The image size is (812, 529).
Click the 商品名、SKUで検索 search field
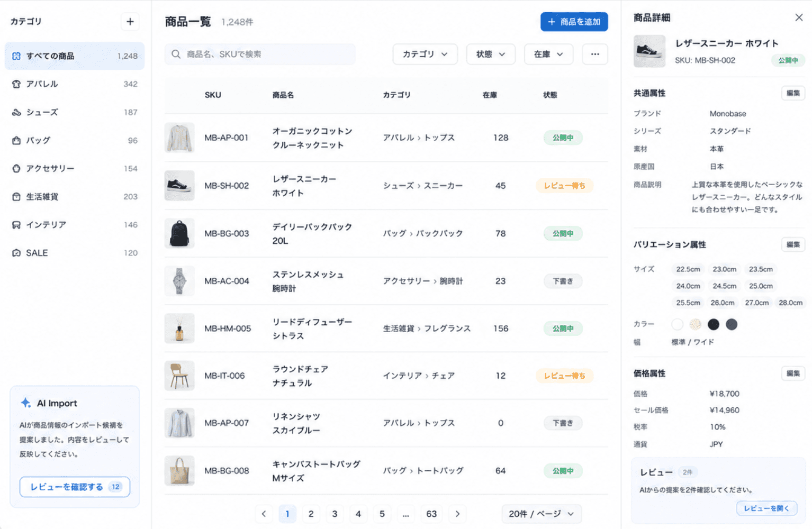click(260, 54)
